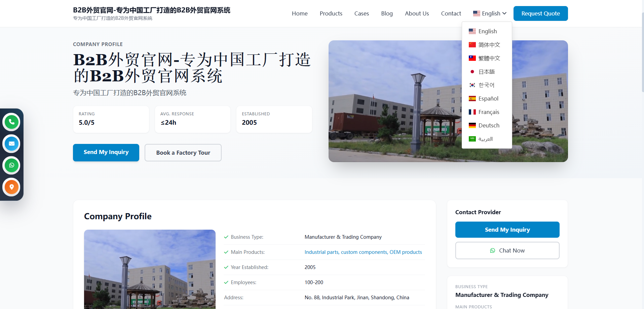Screen dimensions: 644x309
Task: Click Send My Inquiry under Contact Provider
Action: coord(507,230)
